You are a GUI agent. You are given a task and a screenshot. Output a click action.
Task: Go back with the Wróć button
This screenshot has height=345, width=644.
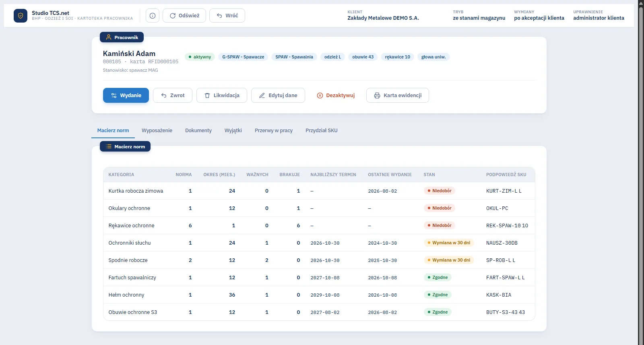pos(227,16)
